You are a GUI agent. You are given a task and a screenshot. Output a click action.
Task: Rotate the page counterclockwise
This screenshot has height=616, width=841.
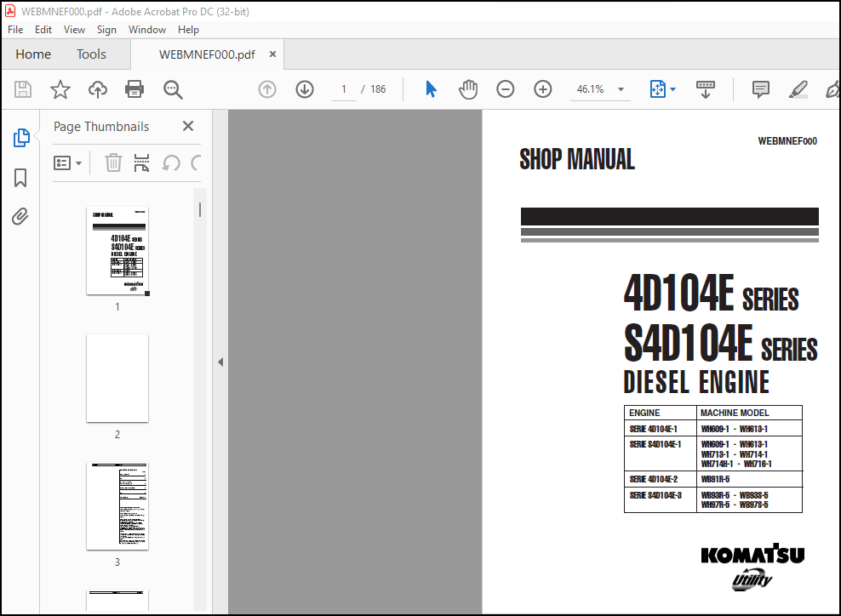[x=171, y=163]
